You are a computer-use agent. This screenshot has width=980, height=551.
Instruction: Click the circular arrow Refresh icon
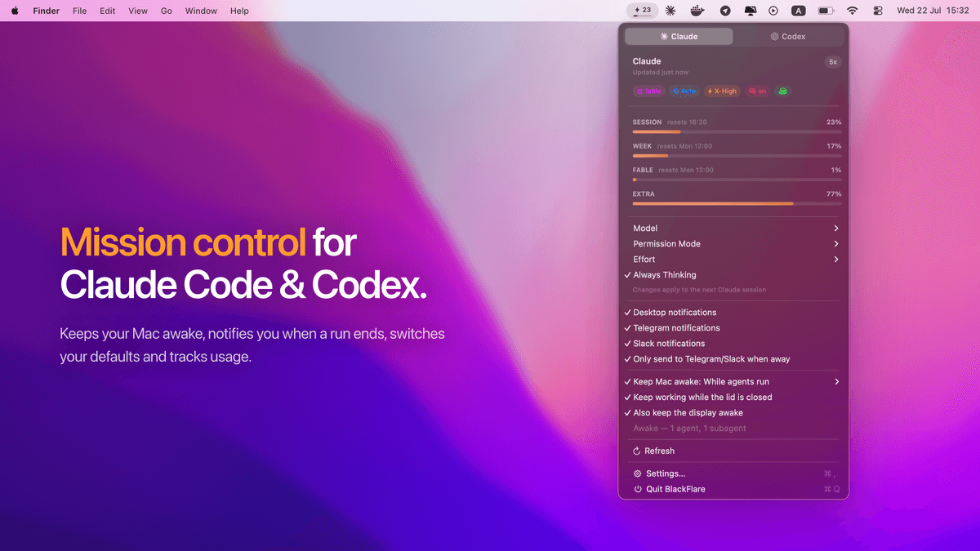pyautogui.click(x=637, y=451)
